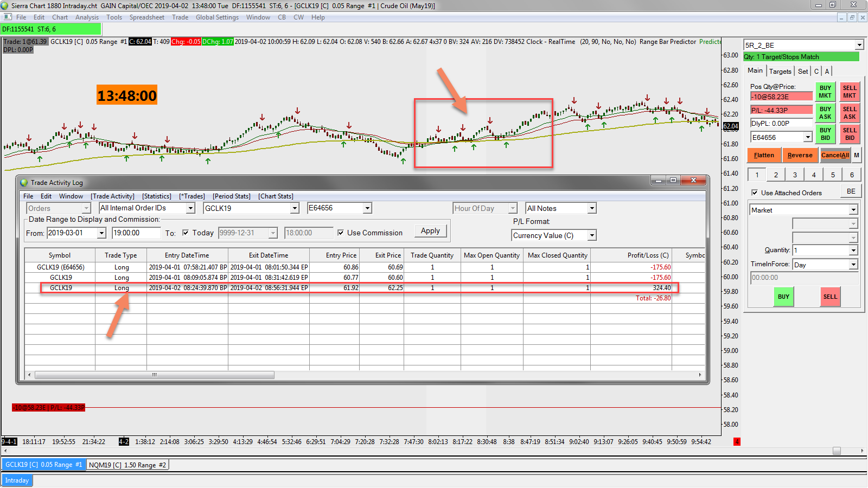
Task: Click the Reverse button
Action: point(800,155)
